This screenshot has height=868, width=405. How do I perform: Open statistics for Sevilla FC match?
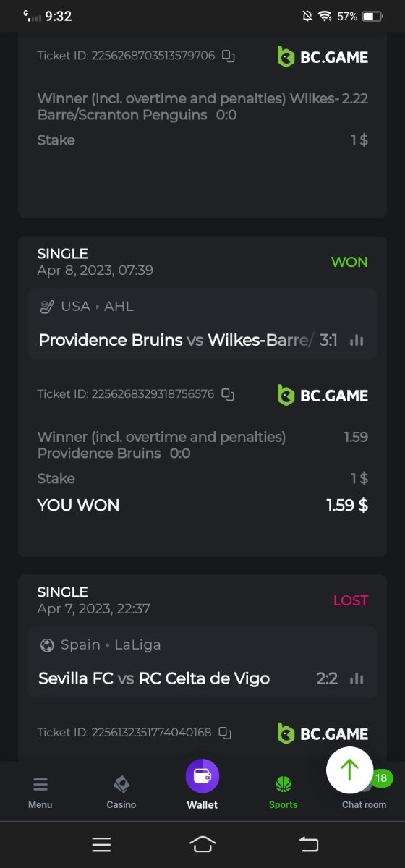357,678
